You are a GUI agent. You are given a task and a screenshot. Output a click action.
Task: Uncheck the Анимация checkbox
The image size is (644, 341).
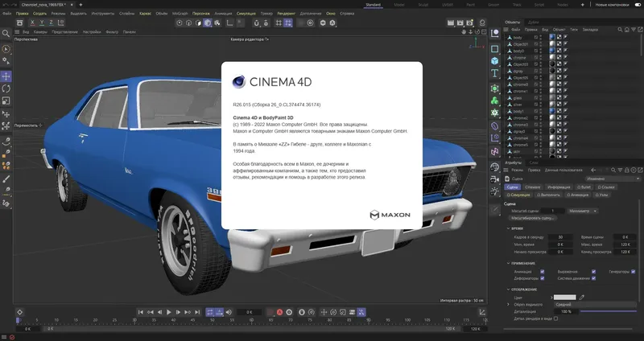point(543,272)
